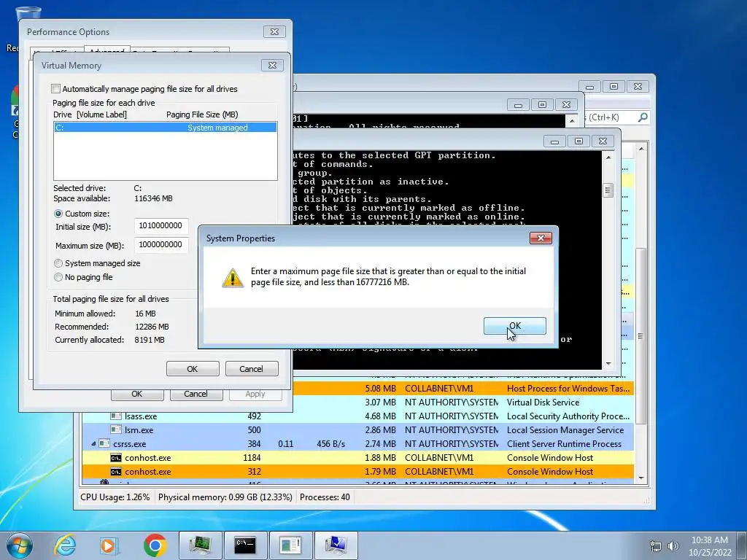Open the Windows Start menu

click(x=20, y=545)
